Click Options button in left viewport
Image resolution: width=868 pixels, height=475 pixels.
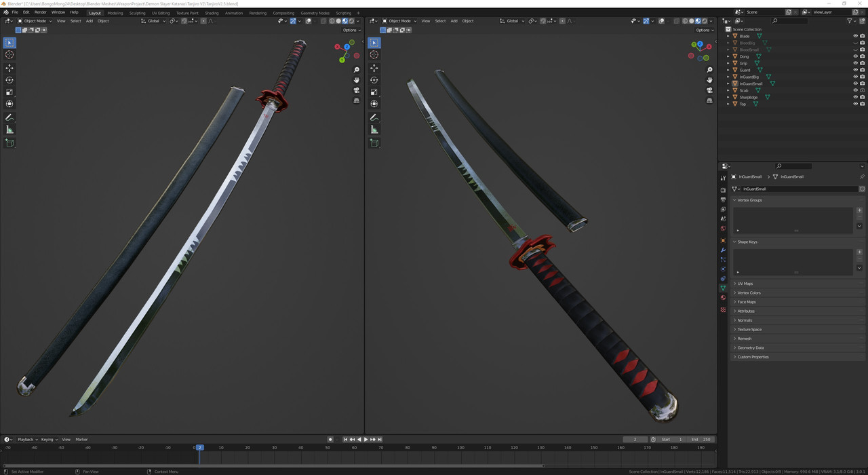(x=351, y=30)
